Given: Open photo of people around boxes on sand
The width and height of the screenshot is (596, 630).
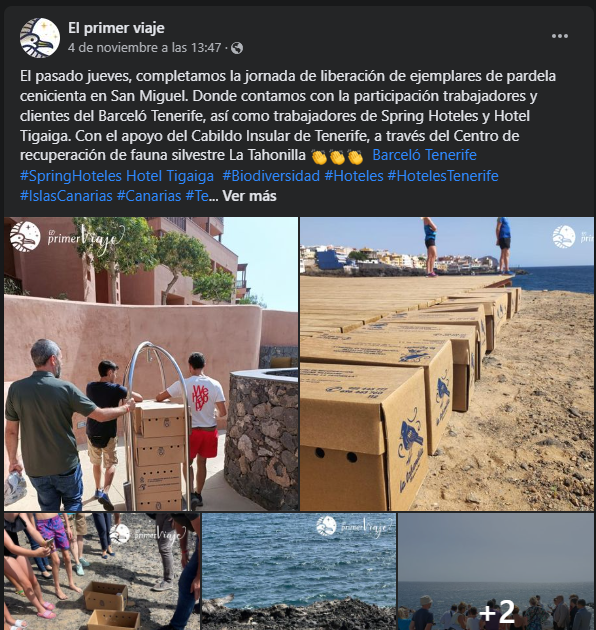Looking at the screenshot, I should (x=102, y=571).
